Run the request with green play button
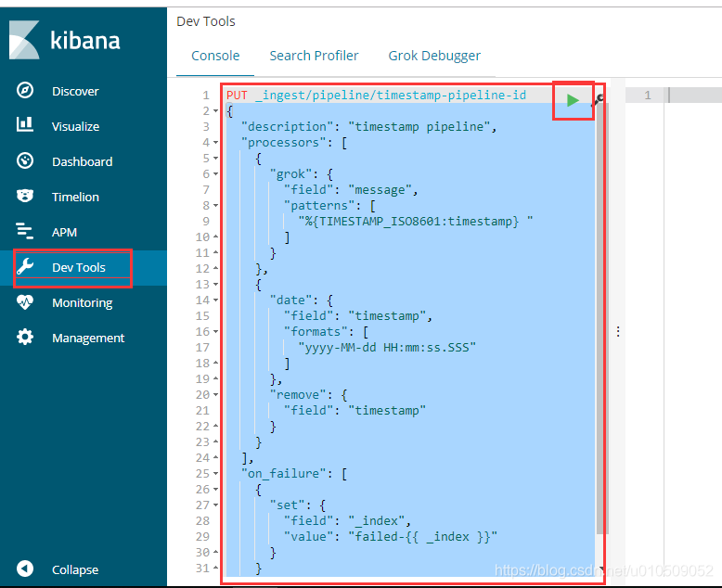Screen dimensions: 722x588 coord(573,100)
